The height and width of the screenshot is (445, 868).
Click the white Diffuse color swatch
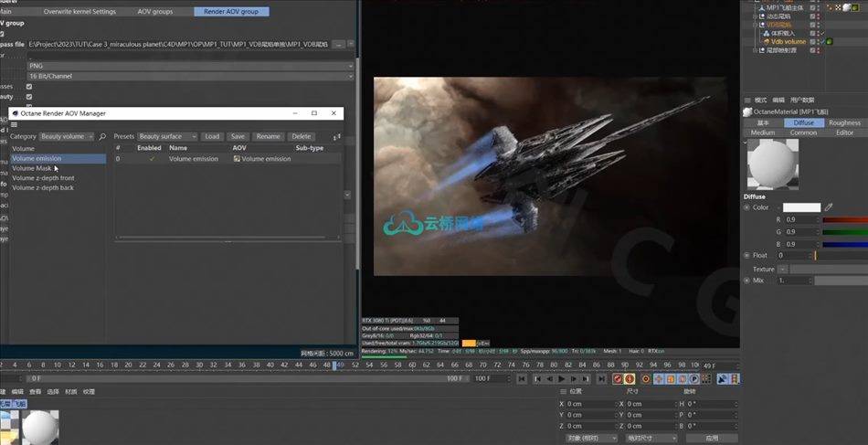[801, 207]
